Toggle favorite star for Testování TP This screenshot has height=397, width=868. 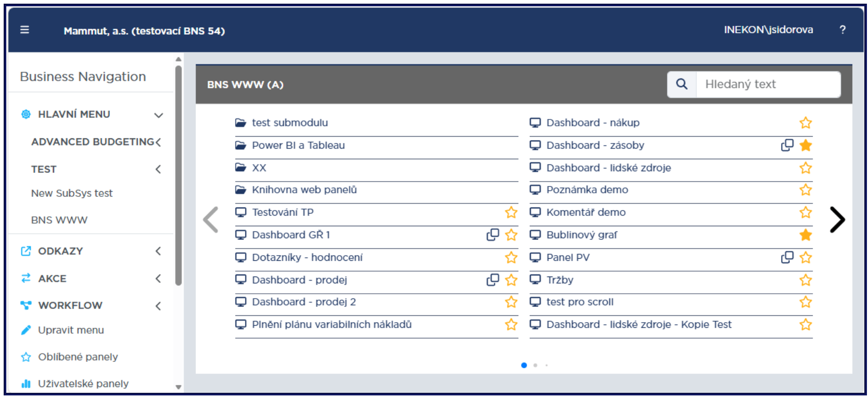pyautogui.click(x=511, y=212)
